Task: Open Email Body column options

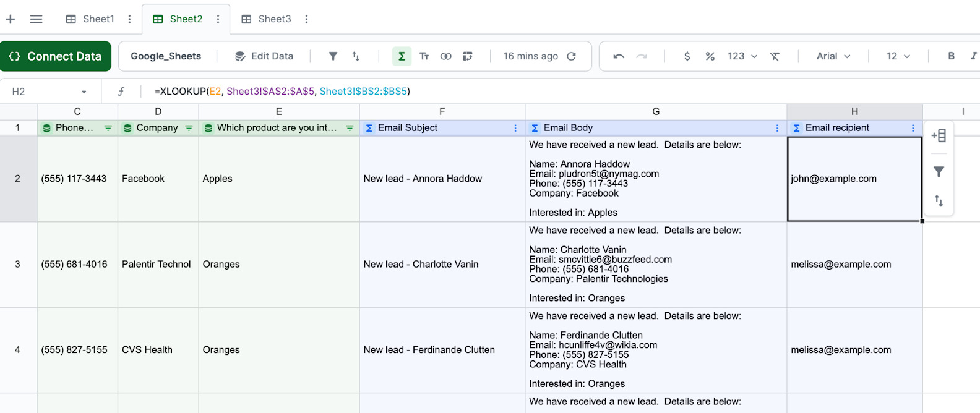Action: point(777,128)
